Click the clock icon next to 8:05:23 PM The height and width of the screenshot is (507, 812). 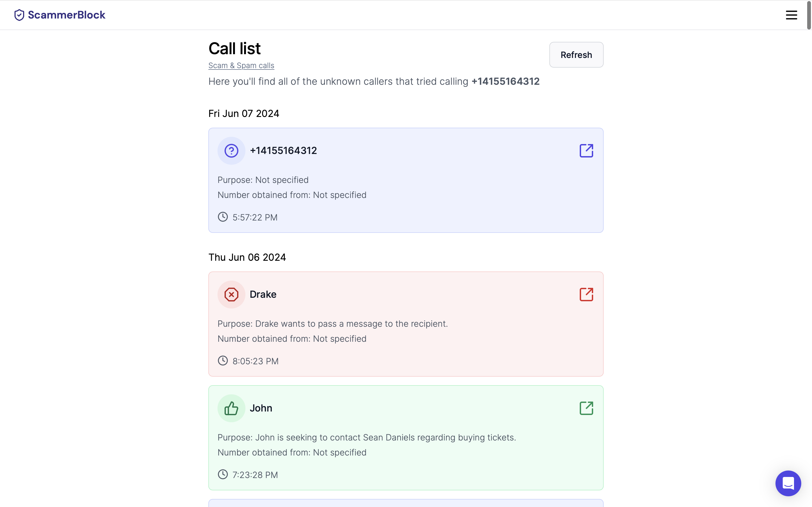tap(222, 361)
